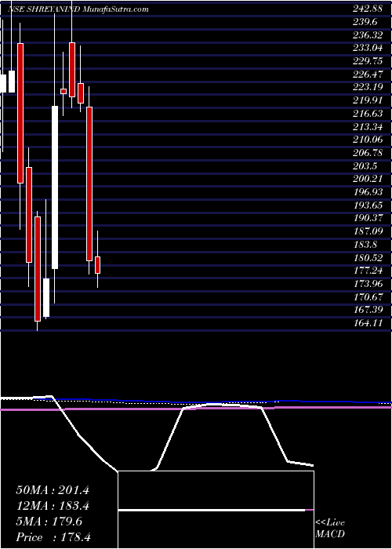Click the 190.37 price axis label

368,218
